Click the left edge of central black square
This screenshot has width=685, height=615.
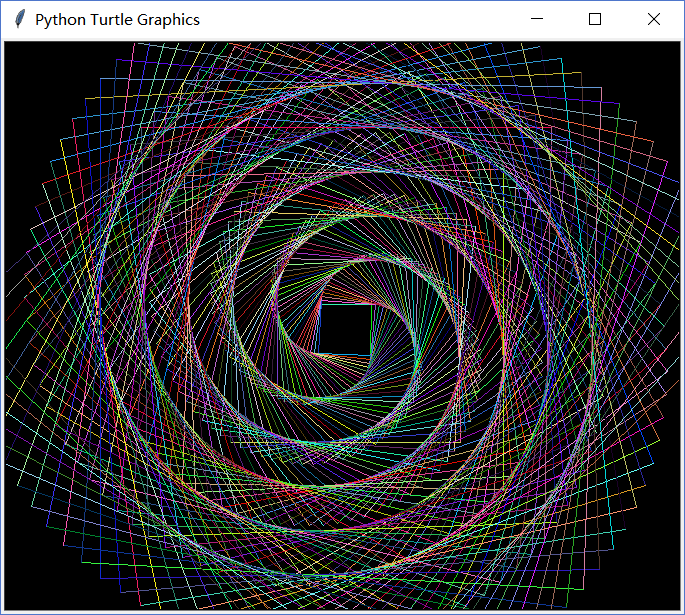click(320, 329)
